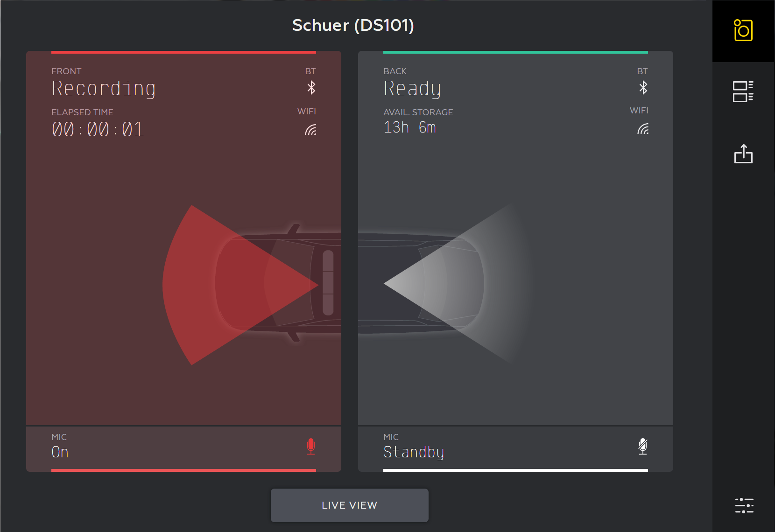This screenshot has width=775, height=532.
Task: Stop the front camera Recording status
Action: click(x=104, y=89)
